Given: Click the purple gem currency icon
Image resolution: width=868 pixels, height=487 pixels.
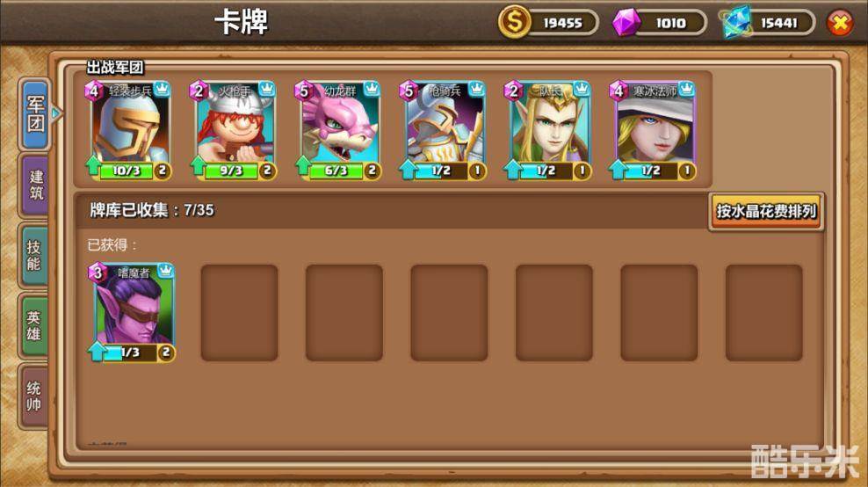Looking at the screenshot, I should (x=626, y=22).
